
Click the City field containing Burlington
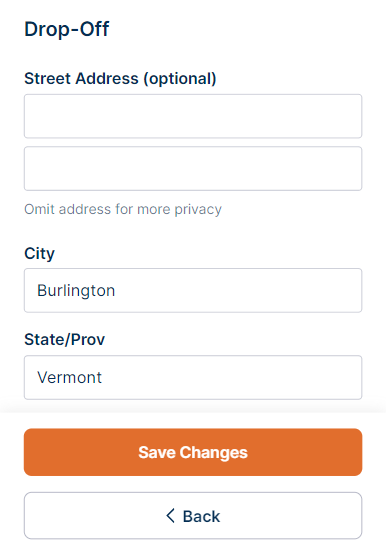[193, 290]
